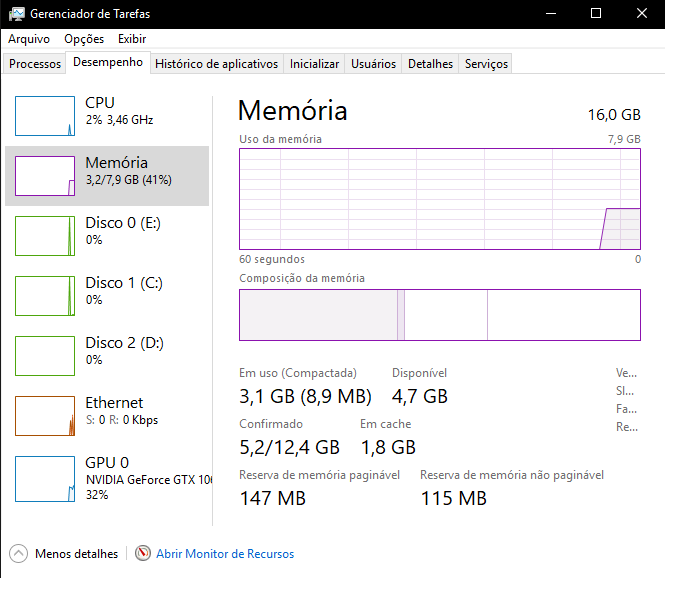Collapse view with Menos detalhes arrow
The height and width of the screenshot is (604, 679).
19,553
